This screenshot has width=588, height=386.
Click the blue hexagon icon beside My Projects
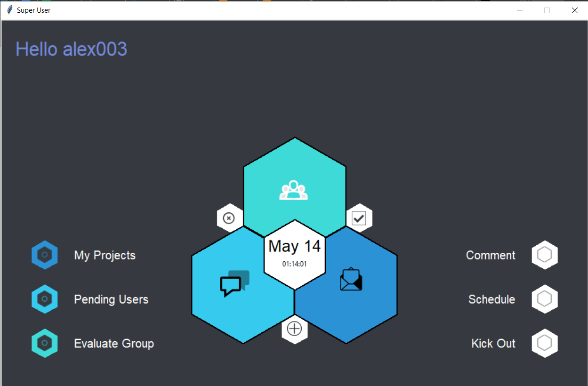[45, 255]
